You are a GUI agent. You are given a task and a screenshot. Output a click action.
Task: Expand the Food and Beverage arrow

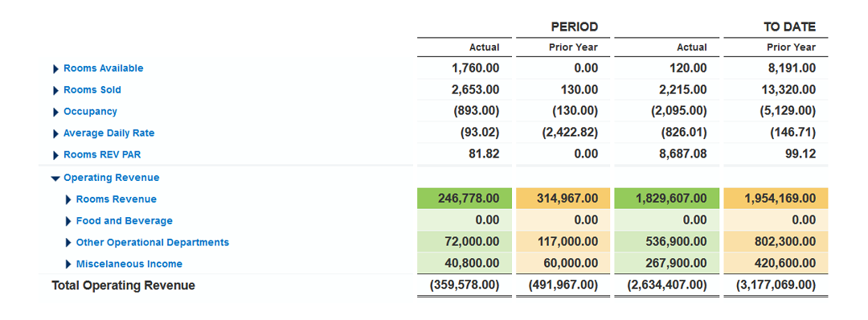pyautogui.click(x=68, y=221)
